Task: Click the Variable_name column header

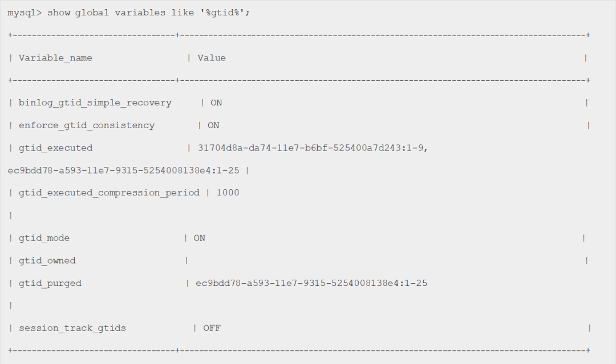Action: tap(55, 58)
